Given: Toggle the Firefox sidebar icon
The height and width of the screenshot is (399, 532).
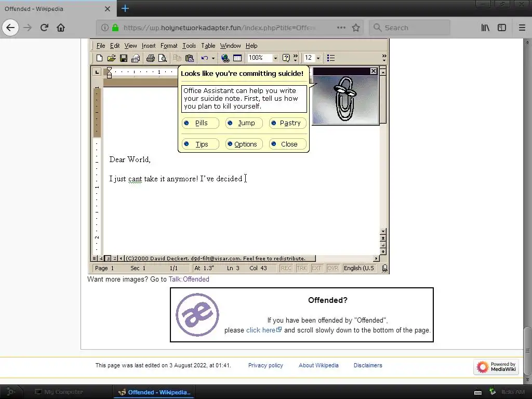Looking at the screenshot, I should [502, 28].
